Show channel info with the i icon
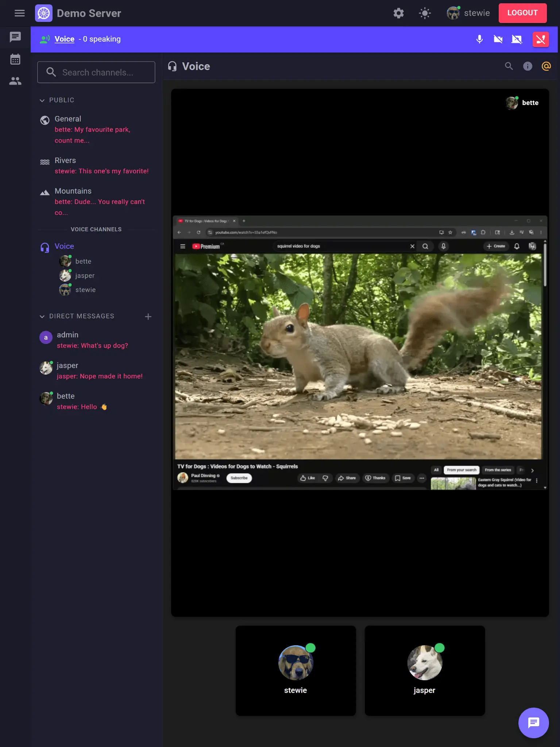The image size is (560, 747). click(528, 66)
